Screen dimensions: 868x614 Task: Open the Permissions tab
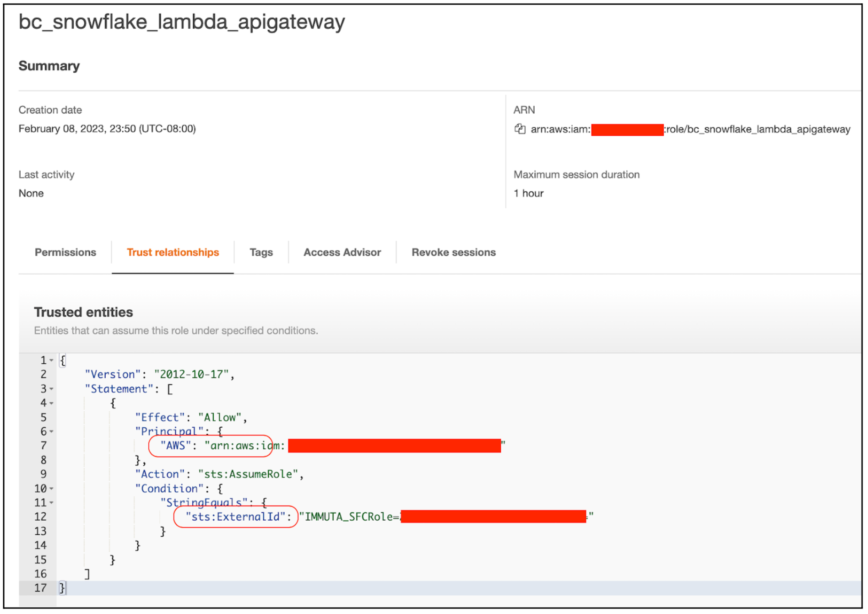tap(65, 252)
